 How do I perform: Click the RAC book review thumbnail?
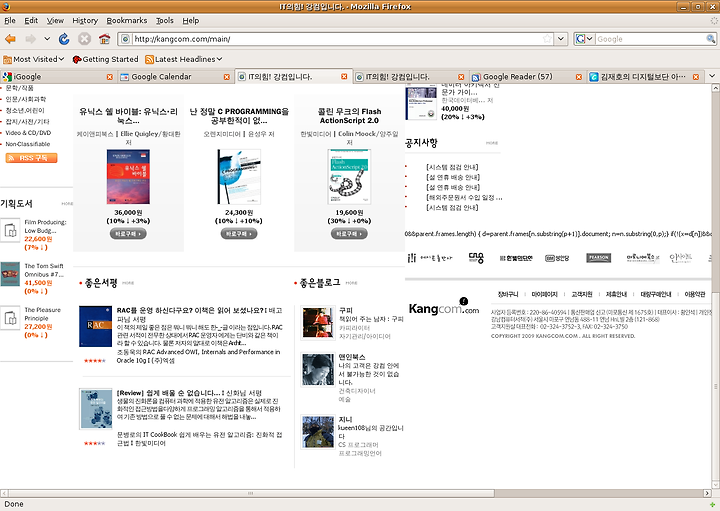pyautogui.click(x=96, y=326)
